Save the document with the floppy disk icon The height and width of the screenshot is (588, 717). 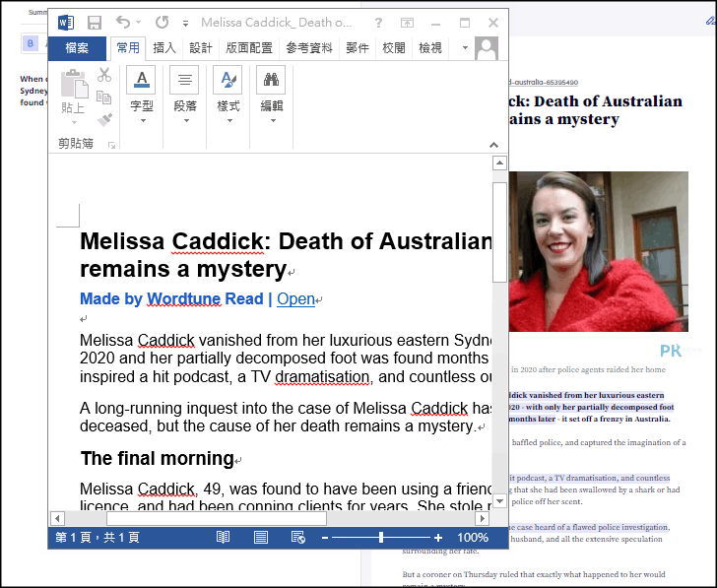pyautogui.click(x=95, y=23)
